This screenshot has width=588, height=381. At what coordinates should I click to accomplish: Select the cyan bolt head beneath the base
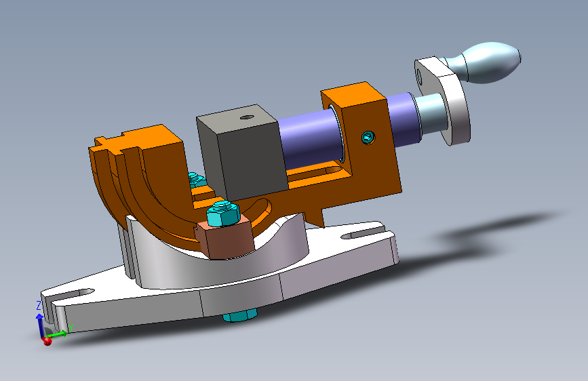point(239,315)
